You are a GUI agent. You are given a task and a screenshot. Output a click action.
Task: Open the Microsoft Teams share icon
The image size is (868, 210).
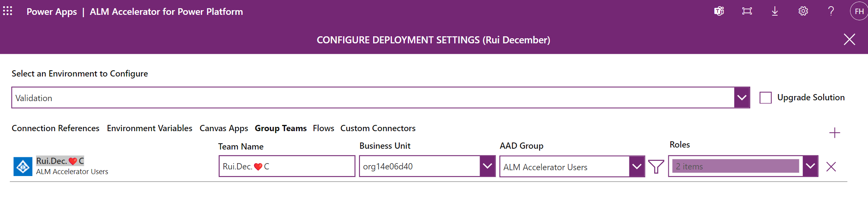[719, 11]
